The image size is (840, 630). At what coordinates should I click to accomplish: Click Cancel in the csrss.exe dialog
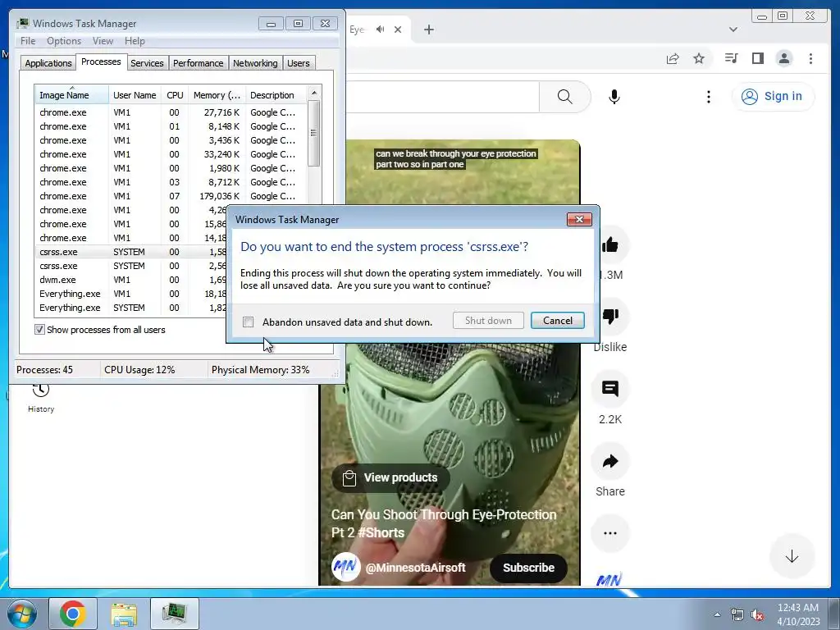558,321
